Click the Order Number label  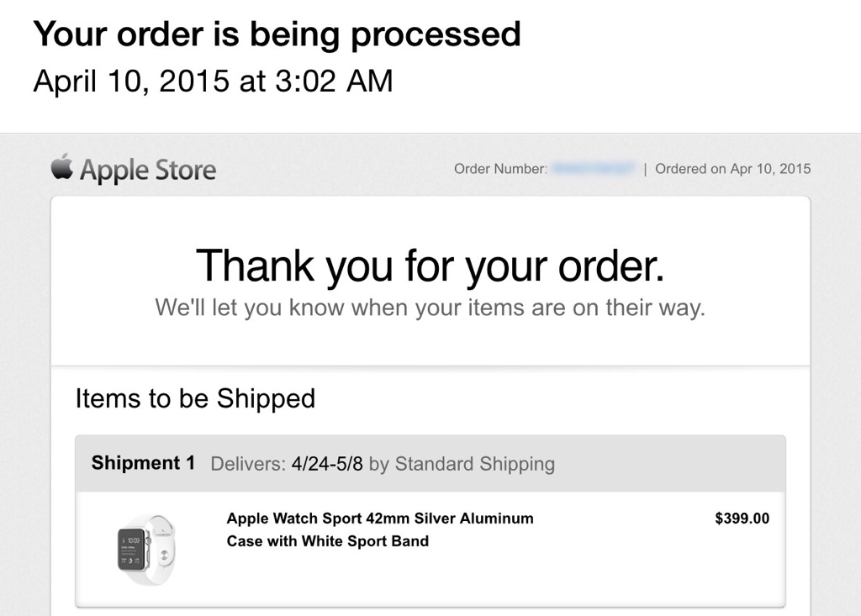click(501, 169)
